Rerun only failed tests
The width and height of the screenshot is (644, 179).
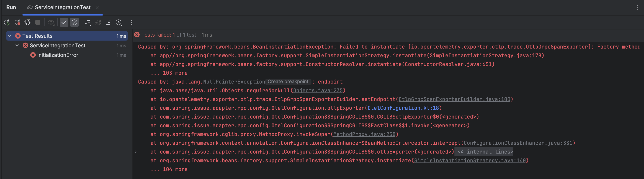pos(17,22)
